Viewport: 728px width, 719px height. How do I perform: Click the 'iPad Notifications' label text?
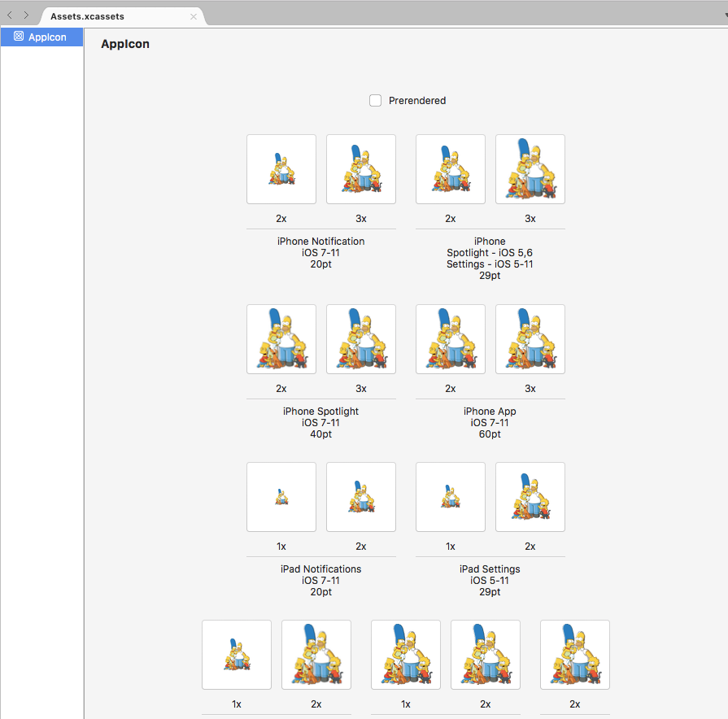click(x=320, y=569)
